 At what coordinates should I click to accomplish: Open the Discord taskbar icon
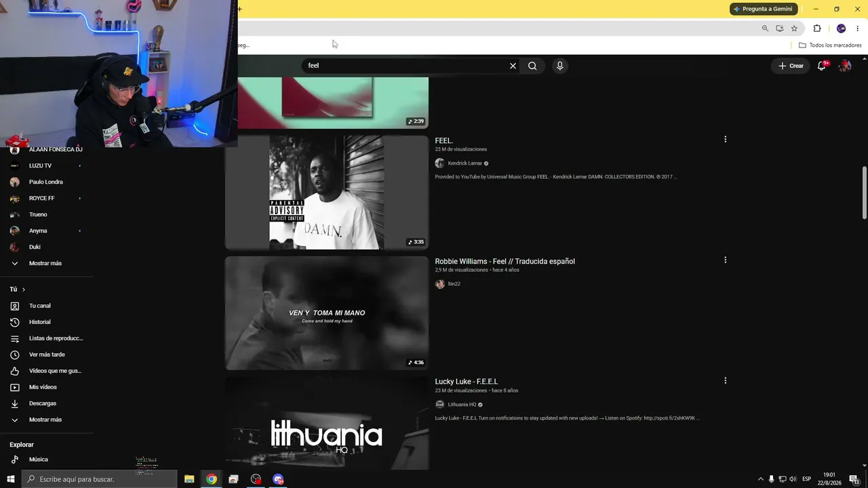[278, 479]
